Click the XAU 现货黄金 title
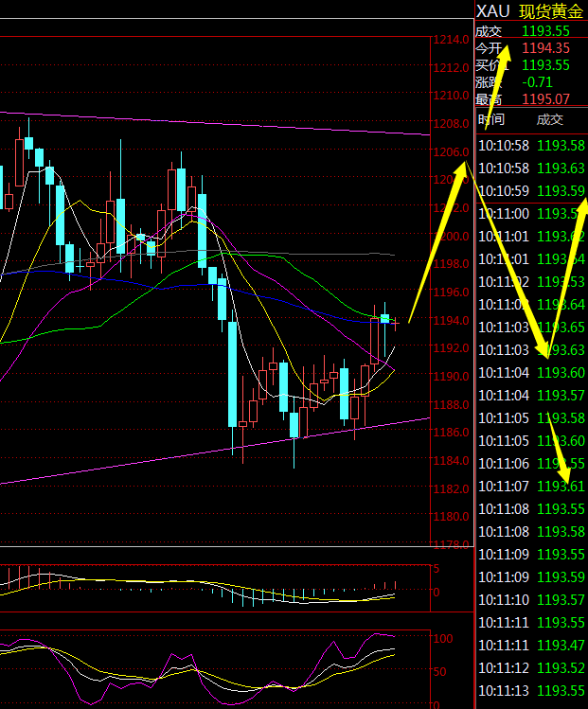Viewport: 588px width, 709px height. pos(529,11)
